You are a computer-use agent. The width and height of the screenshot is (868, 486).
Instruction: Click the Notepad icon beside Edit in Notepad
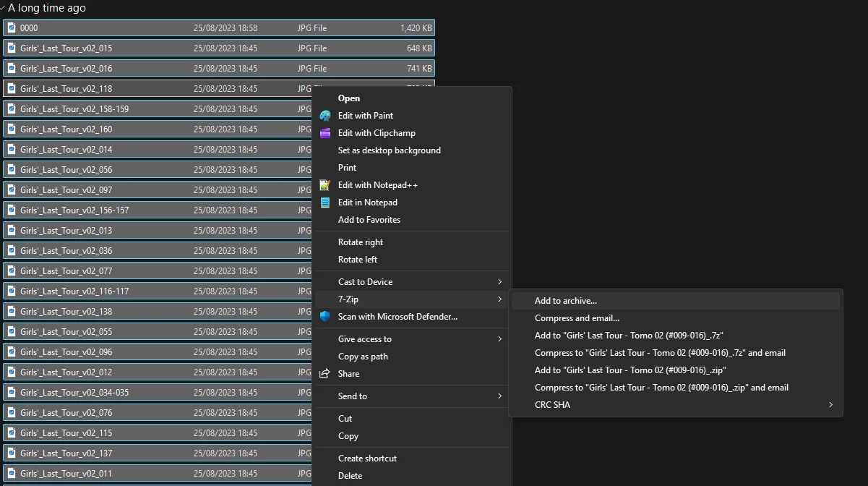(325, 202)
